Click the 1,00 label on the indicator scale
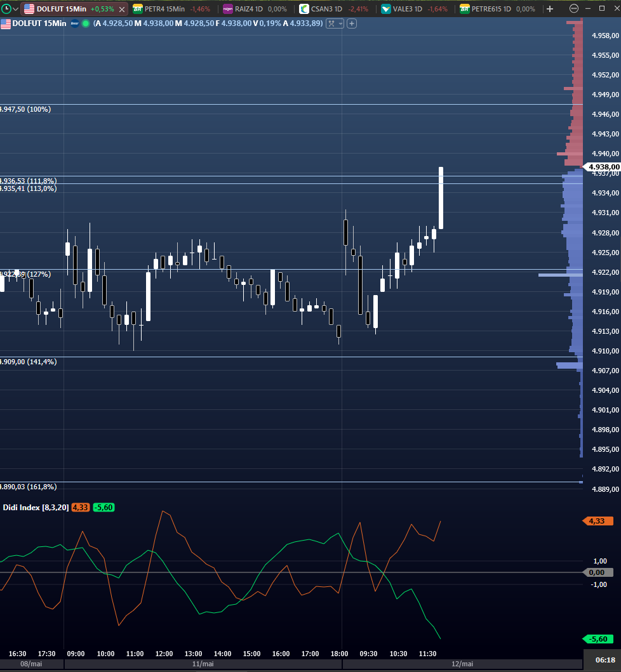The image size is (621, 672). tap(600, 561)
